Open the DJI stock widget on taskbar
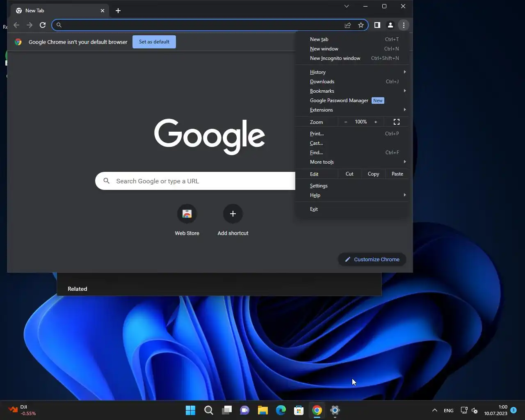 23,410
